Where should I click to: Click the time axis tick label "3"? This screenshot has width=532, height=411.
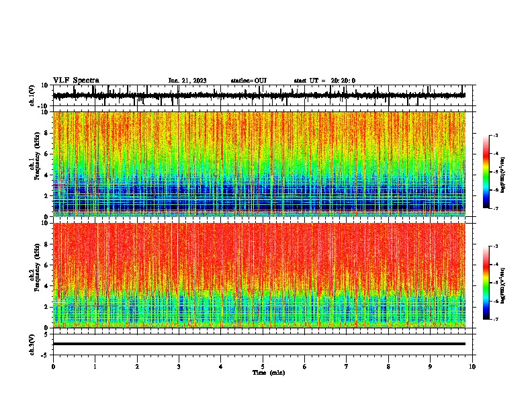(179, 366)
